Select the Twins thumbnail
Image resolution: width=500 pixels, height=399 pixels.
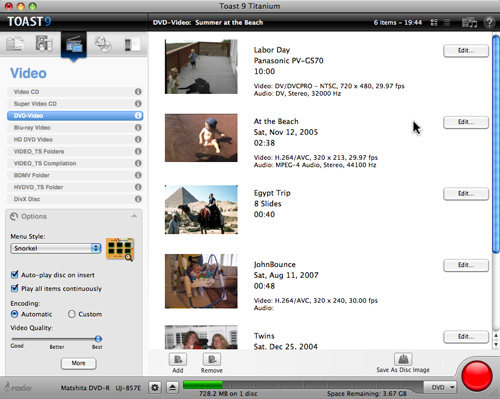point(201,337)
